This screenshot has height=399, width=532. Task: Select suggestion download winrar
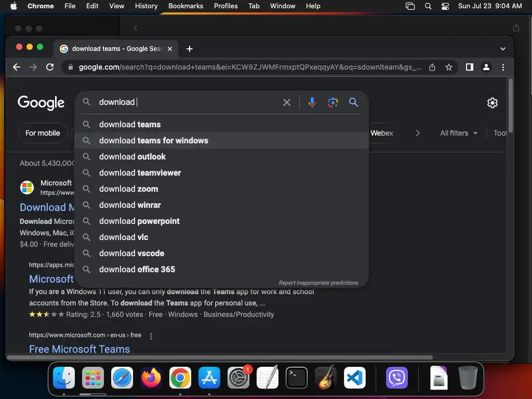[221, 205]
